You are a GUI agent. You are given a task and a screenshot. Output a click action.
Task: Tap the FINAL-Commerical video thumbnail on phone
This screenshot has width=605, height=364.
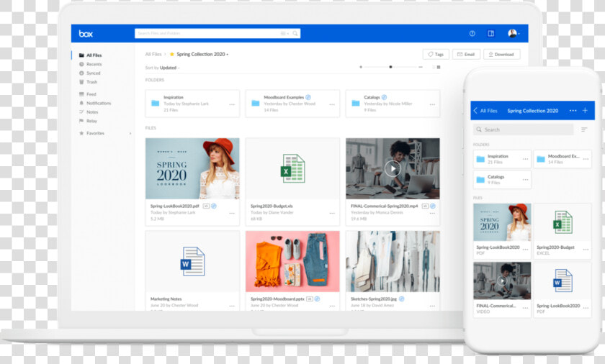tap(502, 281)
